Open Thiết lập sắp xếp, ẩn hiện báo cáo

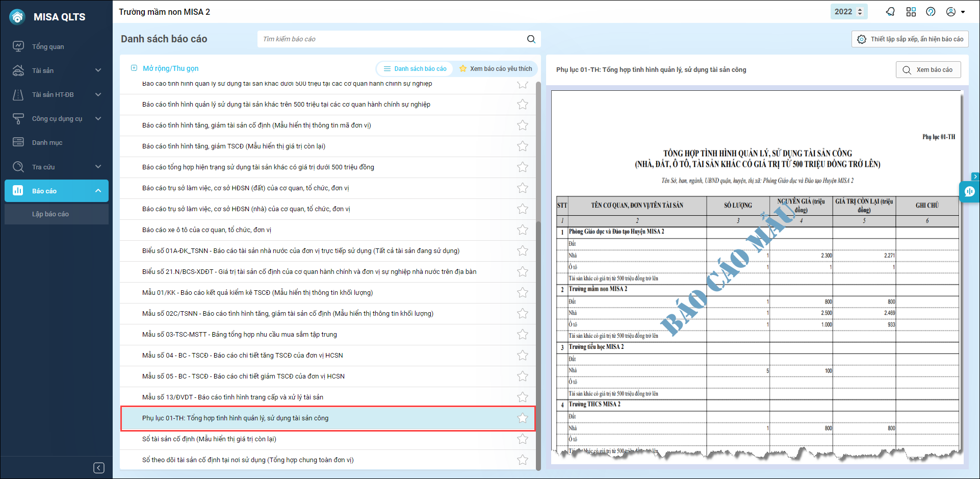(910, 39)
